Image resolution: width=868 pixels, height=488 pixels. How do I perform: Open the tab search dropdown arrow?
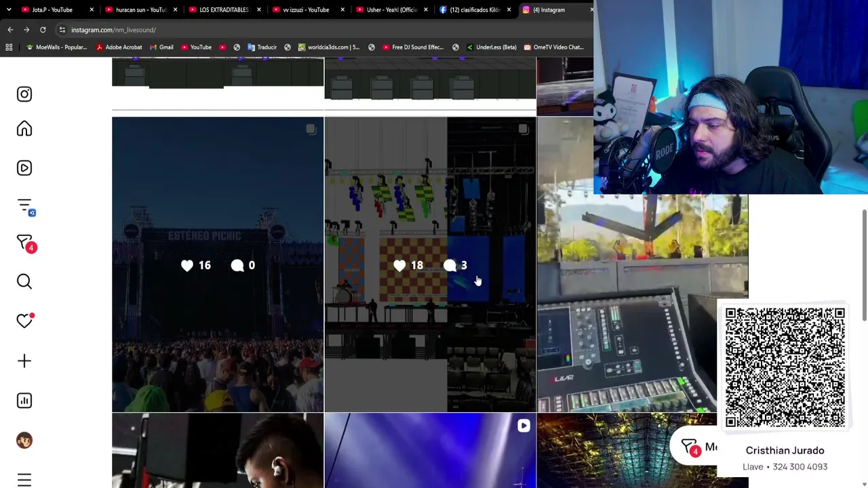click(x=9, y=10)
